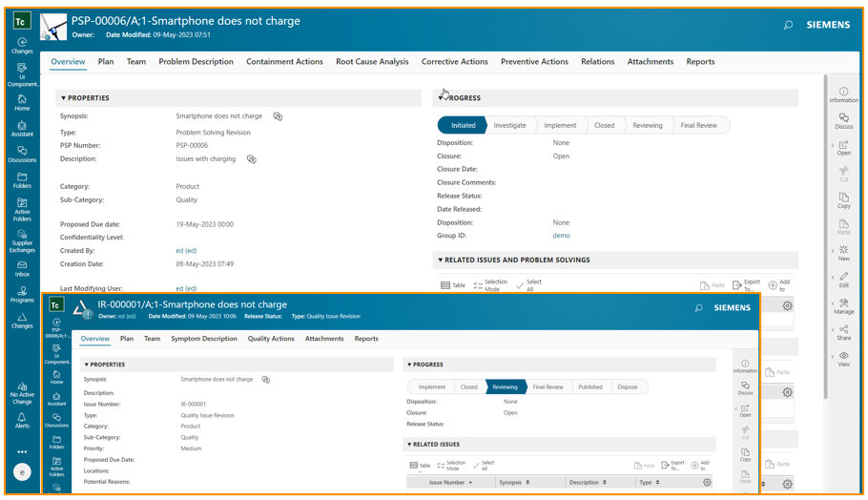This screenshot has height=500, width=868.
Task: Expand the View command group in PSP-00006 toolbar
Action: pyautogui.click(x=843, y=359)
